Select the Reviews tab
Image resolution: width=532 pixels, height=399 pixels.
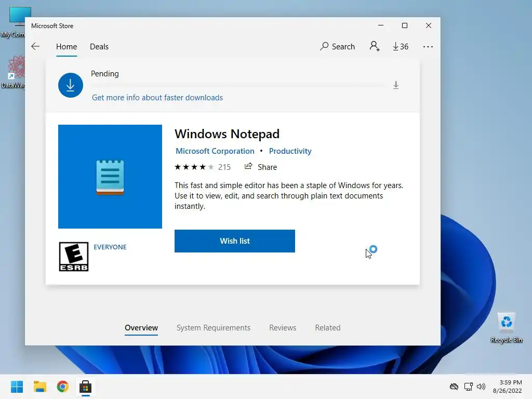click(x=283, y=328)
